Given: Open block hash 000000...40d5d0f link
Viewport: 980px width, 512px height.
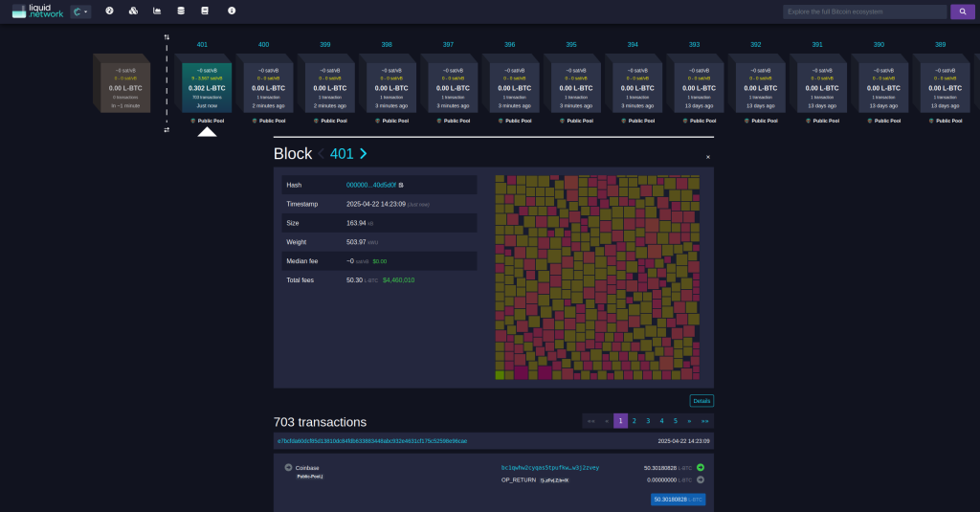Looking at the screenshot, I should 371,185.
